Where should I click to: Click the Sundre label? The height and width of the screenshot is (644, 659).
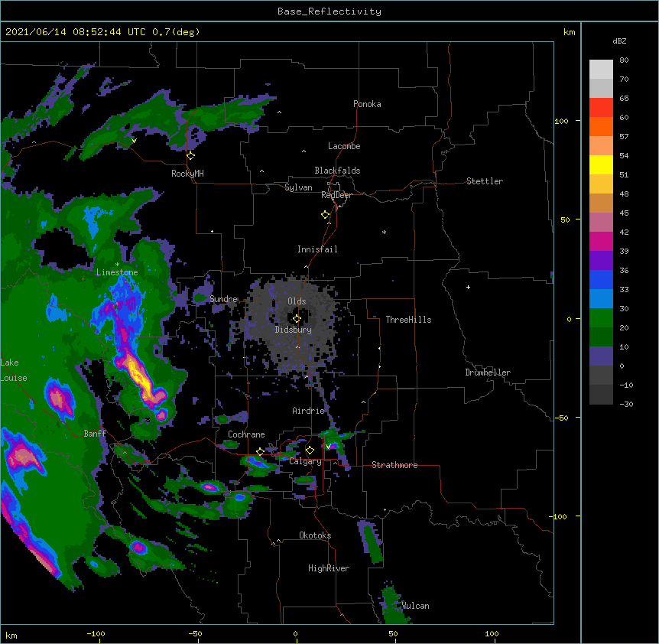(x=223, y=299)
